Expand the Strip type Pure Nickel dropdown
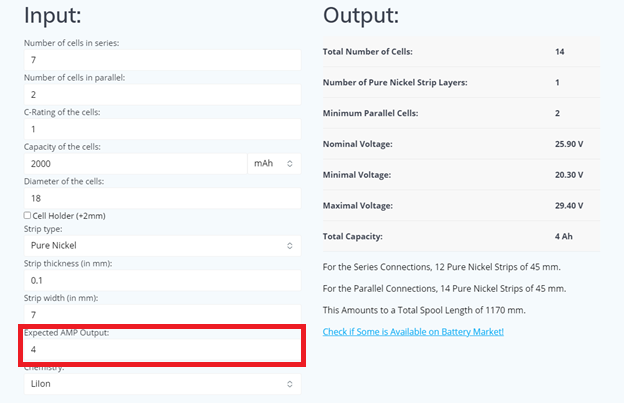 pos(161,245)
